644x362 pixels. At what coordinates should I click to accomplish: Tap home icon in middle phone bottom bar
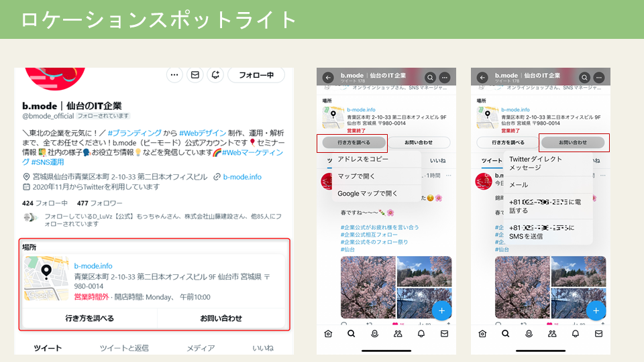[328, 334]
